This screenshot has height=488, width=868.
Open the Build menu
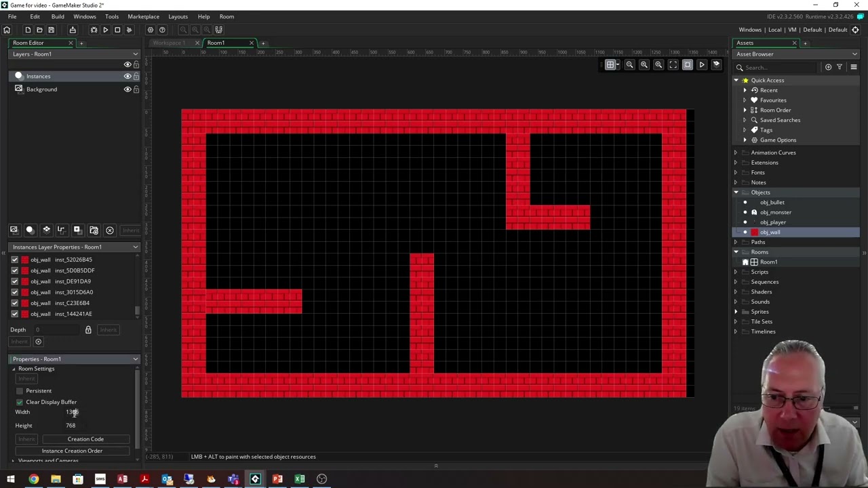tap(58, 16)
